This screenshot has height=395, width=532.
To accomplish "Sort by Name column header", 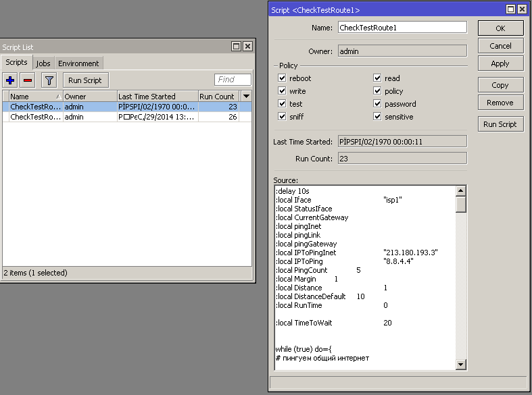I will pos(36,97).
